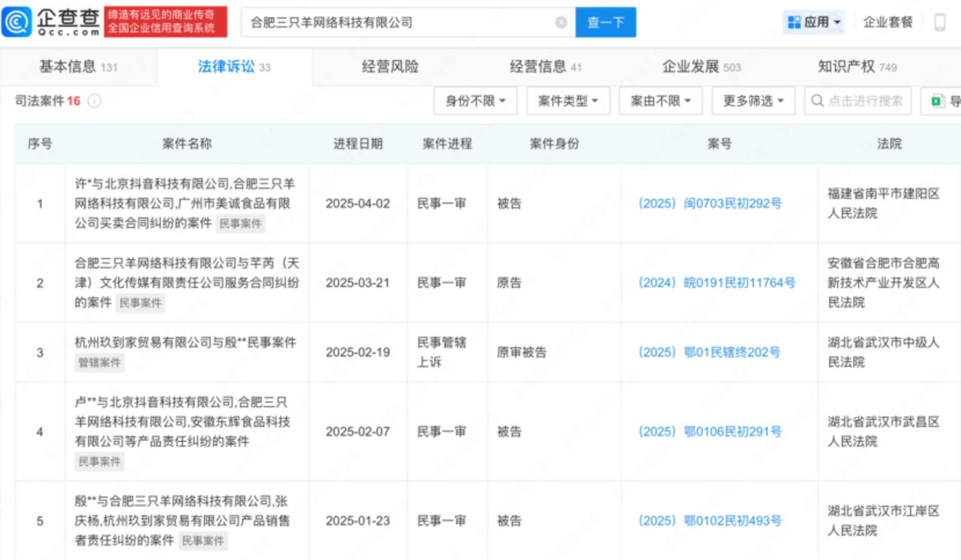The height and width of the screenshot is (560, 961).
Task: Open case link (2024)皖0191民初11764号
Action: point(717,283)
